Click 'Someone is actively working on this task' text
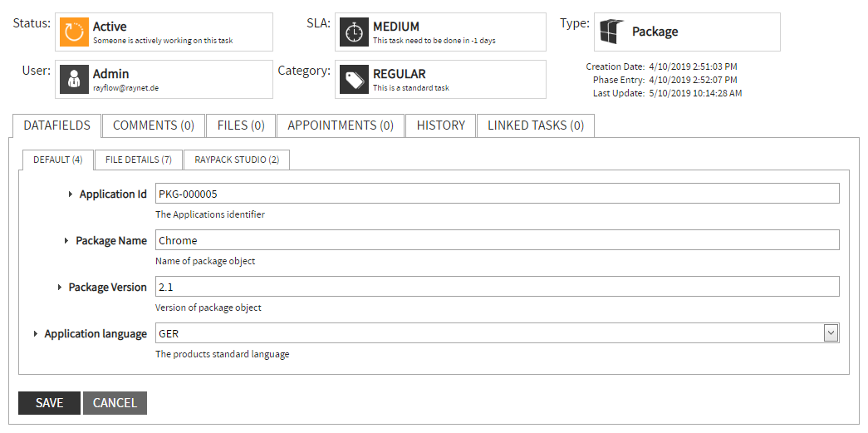Screen dimensions: 868x433 [163, 41]
